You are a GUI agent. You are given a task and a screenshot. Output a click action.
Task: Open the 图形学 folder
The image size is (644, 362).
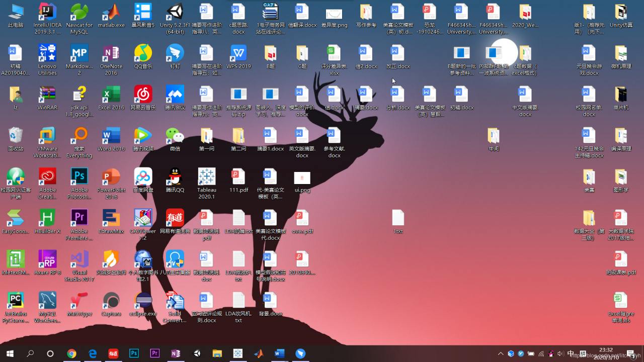621,180
